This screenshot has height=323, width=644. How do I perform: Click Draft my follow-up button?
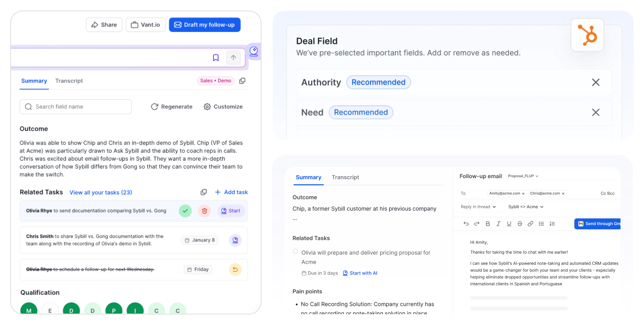(x=205, y=25)
